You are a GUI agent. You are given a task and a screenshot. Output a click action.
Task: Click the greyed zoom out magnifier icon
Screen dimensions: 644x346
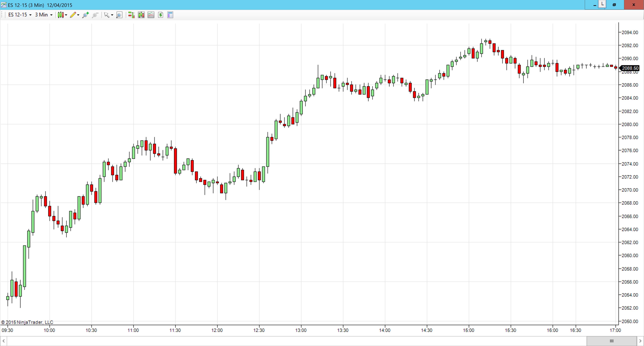click(95, 15)
